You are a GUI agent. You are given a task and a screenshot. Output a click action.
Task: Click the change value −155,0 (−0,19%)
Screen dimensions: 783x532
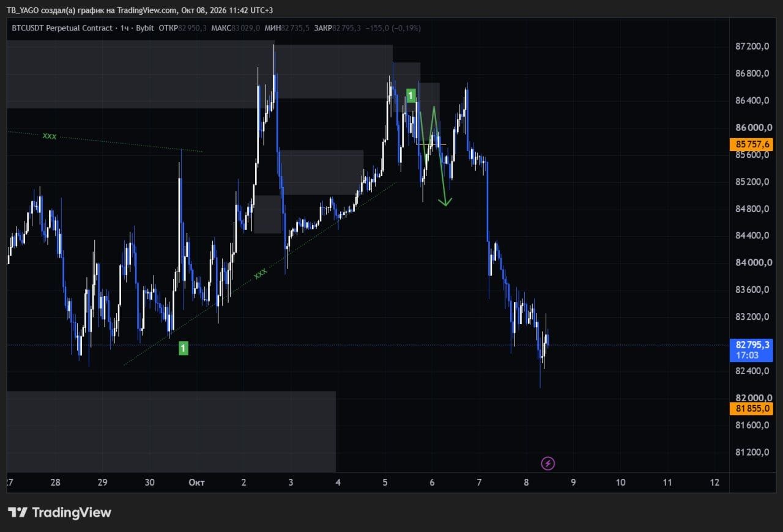[x=393, y=28]
